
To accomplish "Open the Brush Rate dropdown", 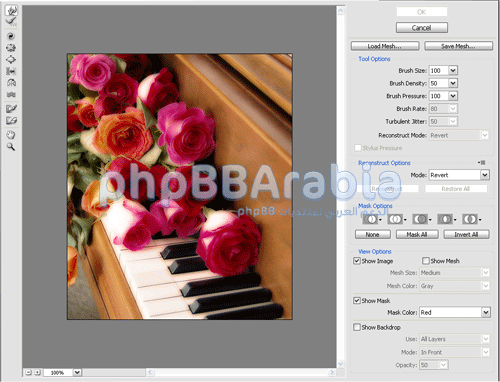I will 453,109.
